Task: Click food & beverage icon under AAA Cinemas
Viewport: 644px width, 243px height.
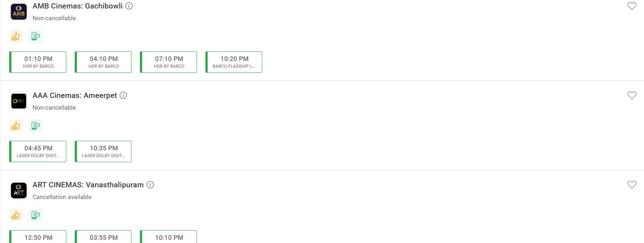Action: pyautogui.click(x=16, y=126)
